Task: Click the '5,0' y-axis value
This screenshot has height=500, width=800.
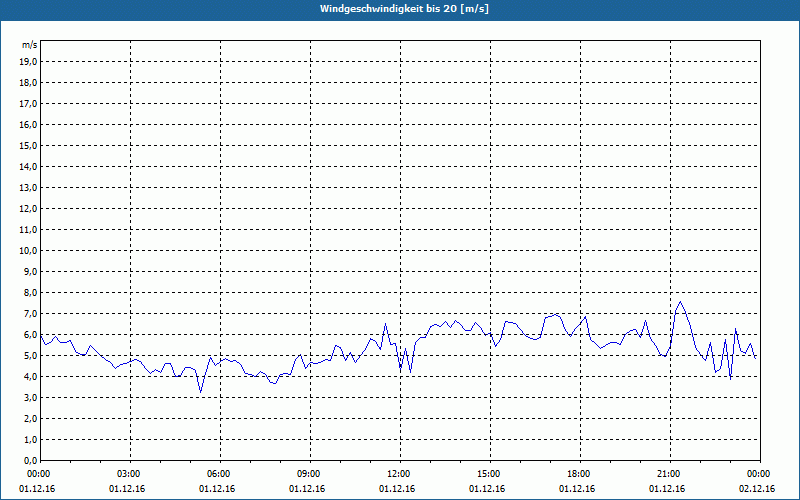Action: (31, 356)
